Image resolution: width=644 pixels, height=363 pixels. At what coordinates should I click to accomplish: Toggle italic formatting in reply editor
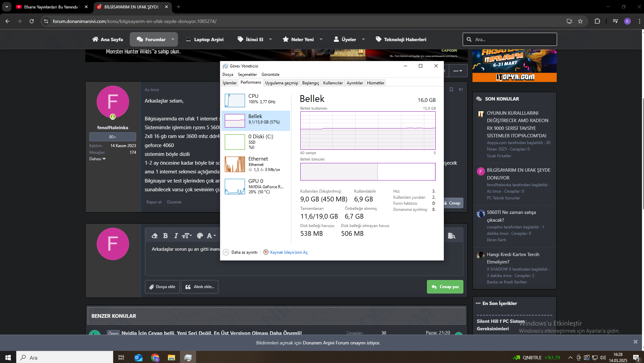[176, 236]
